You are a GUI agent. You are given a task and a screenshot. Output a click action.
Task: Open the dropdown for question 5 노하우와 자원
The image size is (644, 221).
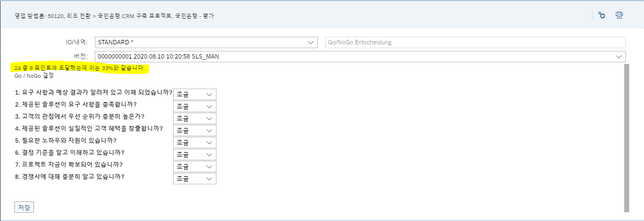(x=195, y=143)
